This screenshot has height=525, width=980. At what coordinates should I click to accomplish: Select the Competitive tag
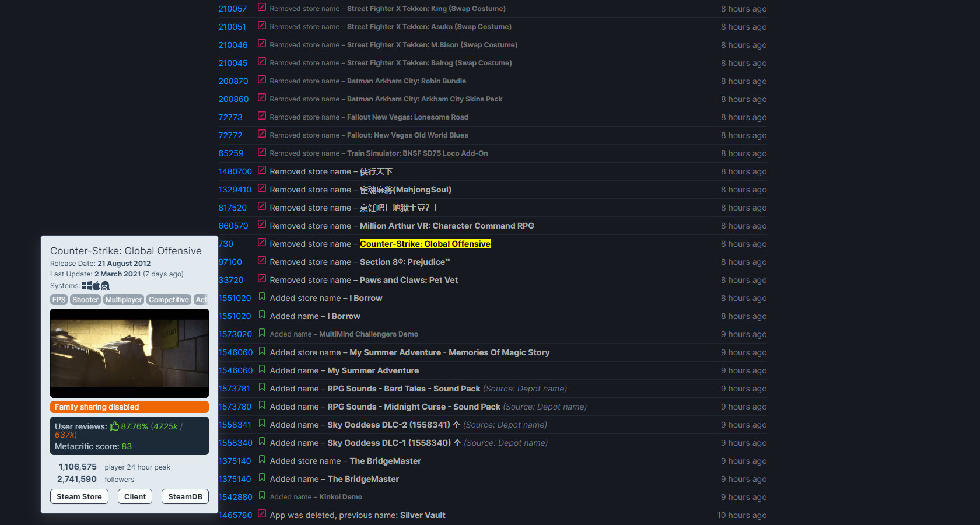pyautogui.click(x=169, y=300)
